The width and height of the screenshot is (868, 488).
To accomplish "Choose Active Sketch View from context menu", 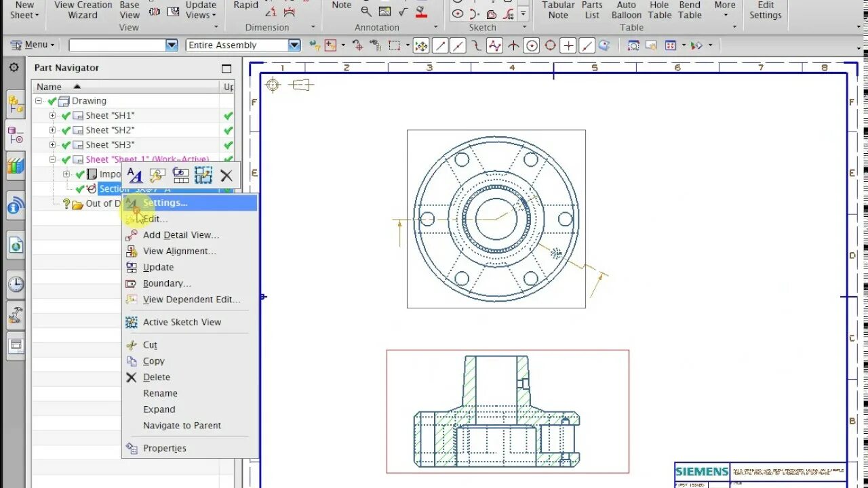I will coord(182,322).
